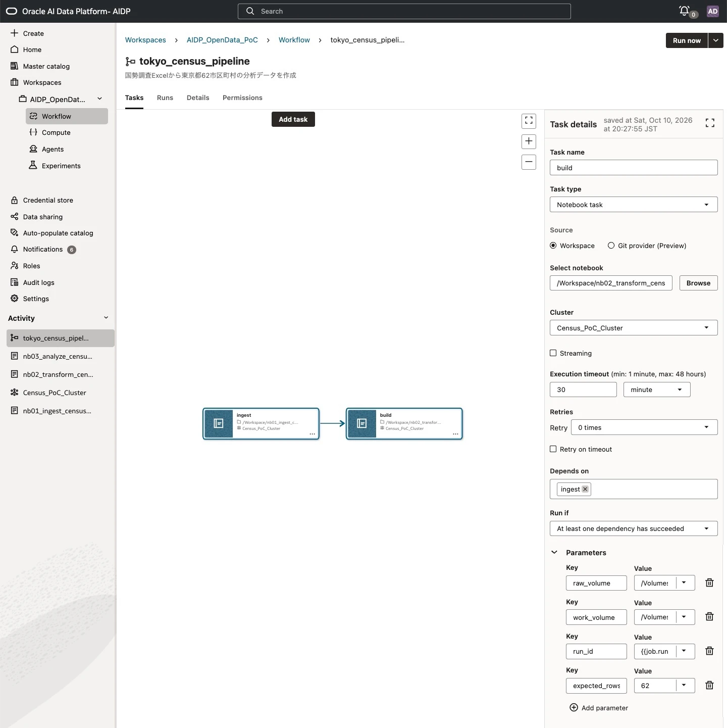The width and height of the screenshot is (727, 728).
Task: Click the Add parameter plus icon
Action: coord(574,707)
